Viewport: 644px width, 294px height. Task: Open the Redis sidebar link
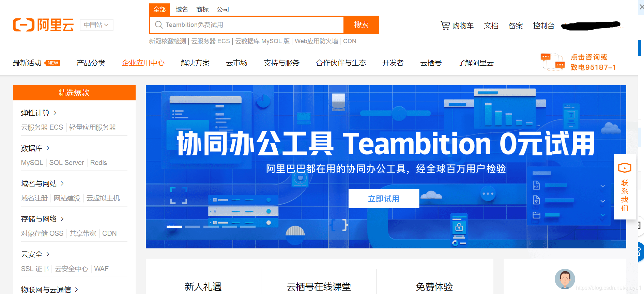coord(98,163)
